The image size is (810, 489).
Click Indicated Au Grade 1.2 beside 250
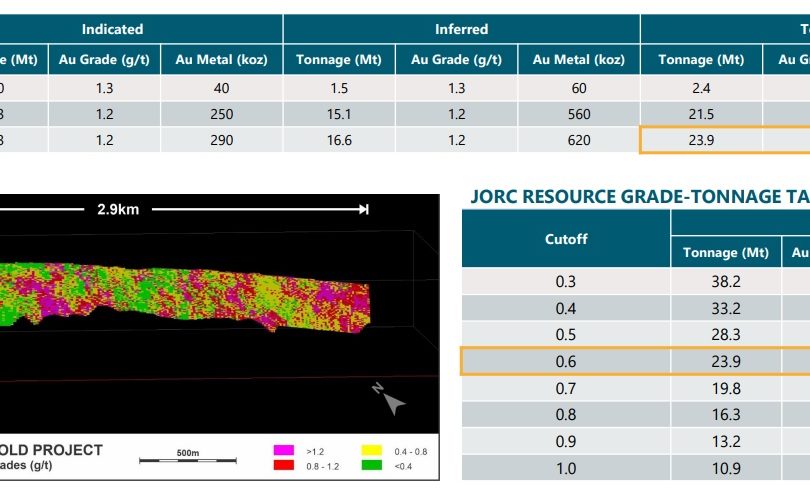pos(104,114)
